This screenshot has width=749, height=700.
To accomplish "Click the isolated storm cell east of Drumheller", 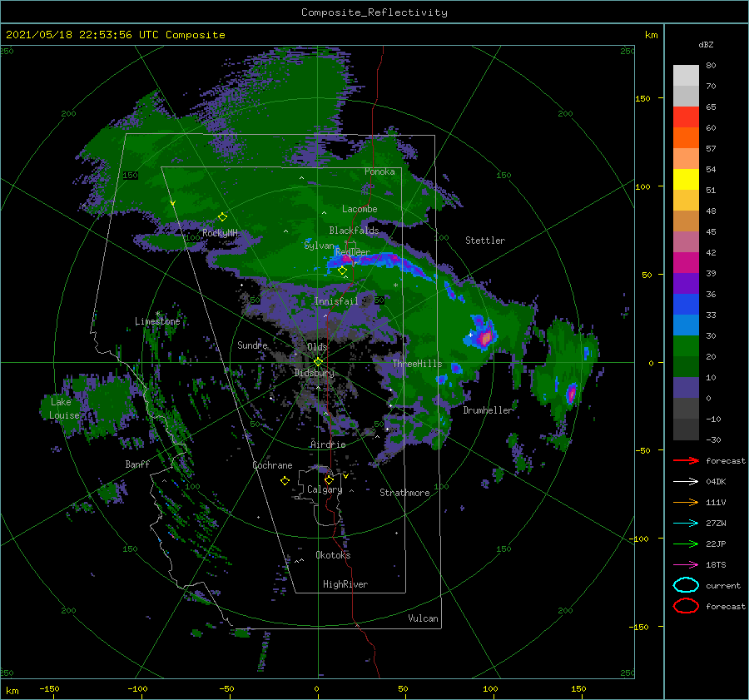I will click(x=571, y=394).
